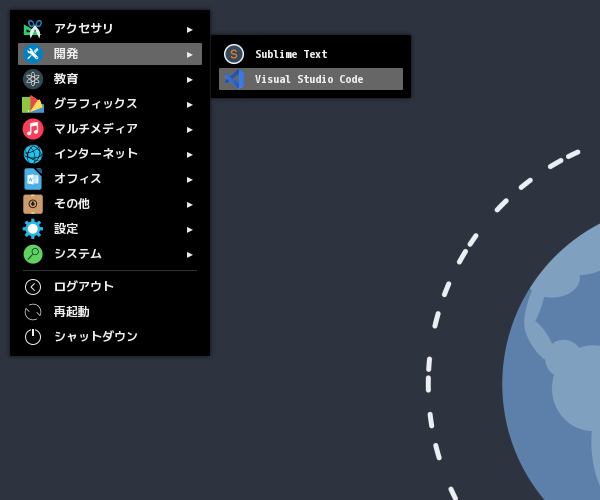Open the グラフィックス menu category
This screenshot has width=600, height=500.
(110, 104)
